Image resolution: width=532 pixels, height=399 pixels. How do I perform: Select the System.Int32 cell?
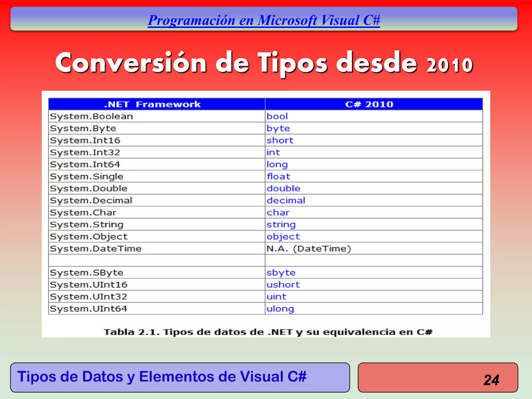coord(157,152)
